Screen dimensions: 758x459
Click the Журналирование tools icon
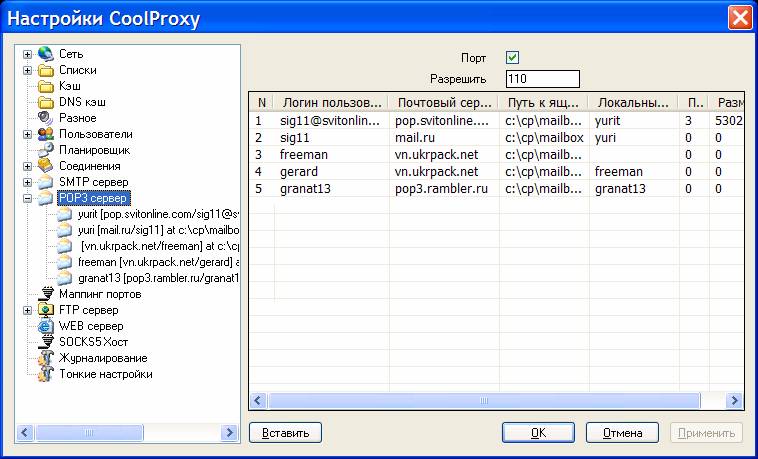pyautogui.click(x=46, y=358)
